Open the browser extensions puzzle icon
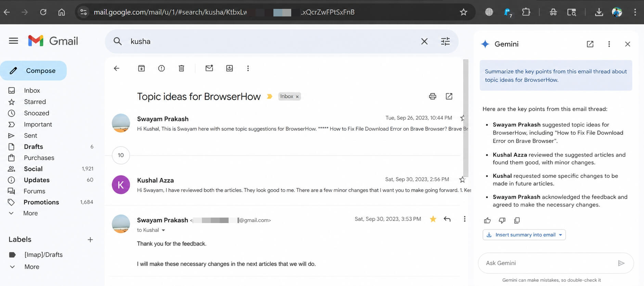The height and width of the screenshot is (286, 644). [x=526, y=12]
